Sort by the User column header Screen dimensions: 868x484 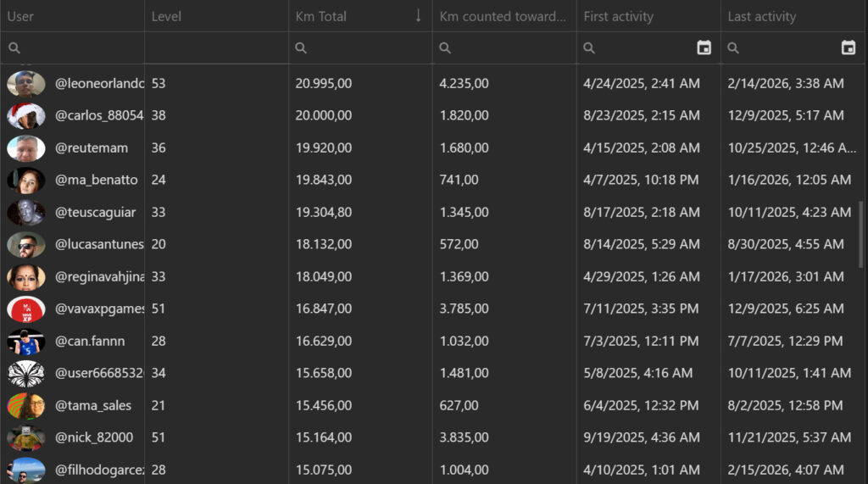[x=20, y=16]
